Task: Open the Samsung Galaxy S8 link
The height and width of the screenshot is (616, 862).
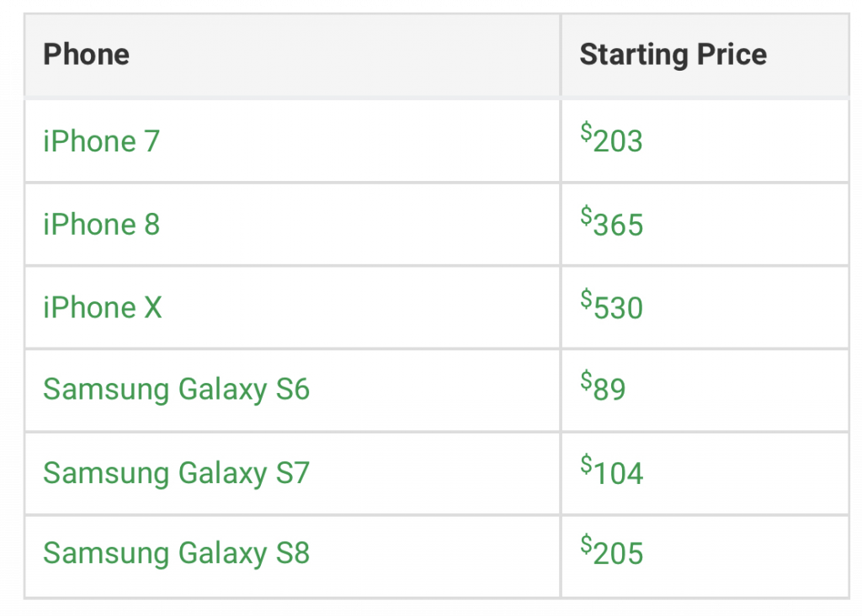Action: click(x=177, y=553)
